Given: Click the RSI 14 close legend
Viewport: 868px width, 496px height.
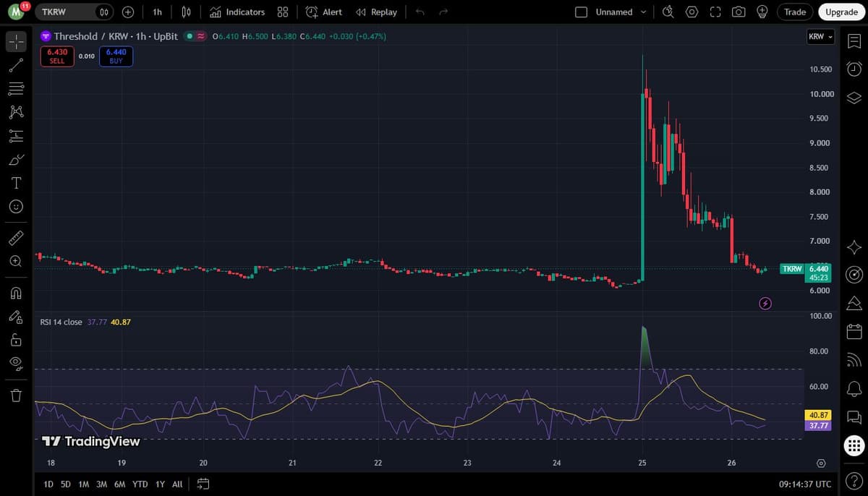Looking at the screenshot, I should 61,322.
